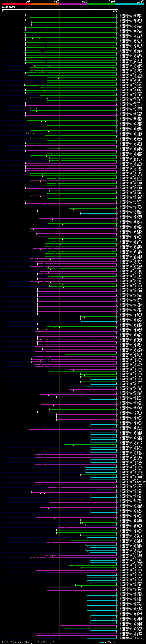Image resolution: width=146 pixels, height=644 pixels.
Task: Select the UniRef100_Q8VYL3 row label
Action: click(x=131, y=80)
